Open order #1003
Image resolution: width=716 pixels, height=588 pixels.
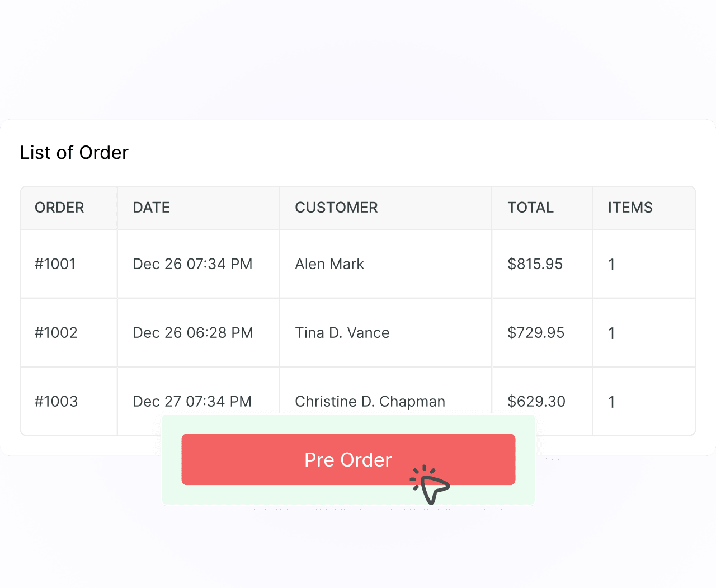pyautogui.click(x=56, y=402)
